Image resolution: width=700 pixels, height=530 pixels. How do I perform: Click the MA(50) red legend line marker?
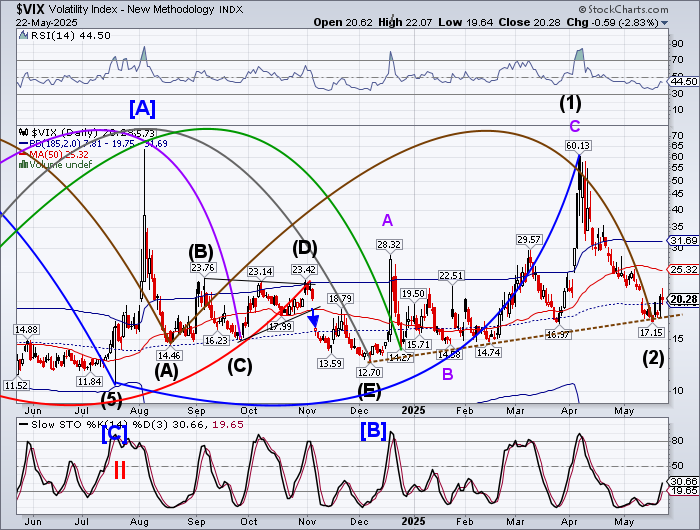click(24, 154)
